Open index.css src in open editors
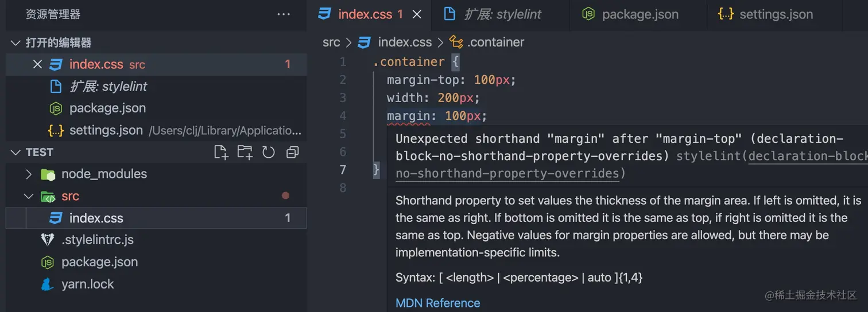868x312 pixels. 156,64
